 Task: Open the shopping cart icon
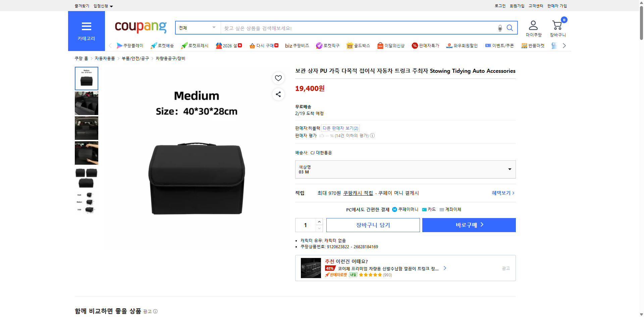point(557,24)
